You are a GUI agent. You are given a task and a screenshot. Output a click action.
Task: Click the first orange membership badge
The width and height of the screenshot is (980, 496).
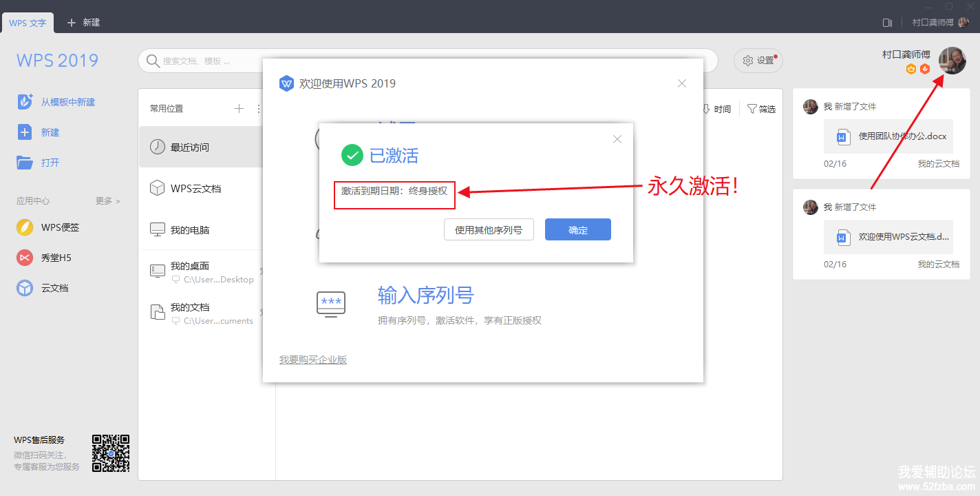pyautogui.click(x=911, y=69)
